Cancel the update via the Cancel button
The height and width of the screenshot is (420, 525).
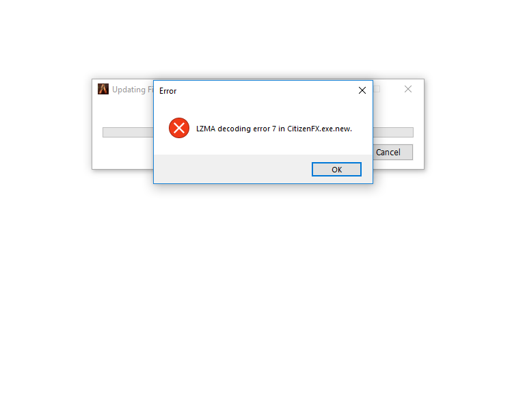point(393,153)
